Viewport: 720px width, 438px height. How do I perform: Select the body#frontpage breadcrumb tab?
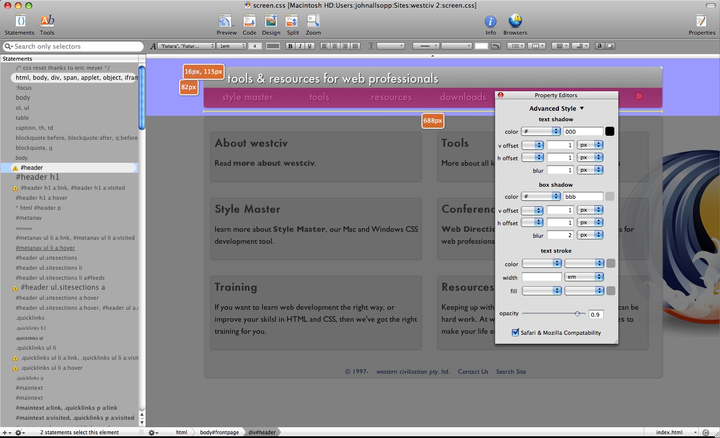pyautogui.click(x=221, y=432)
